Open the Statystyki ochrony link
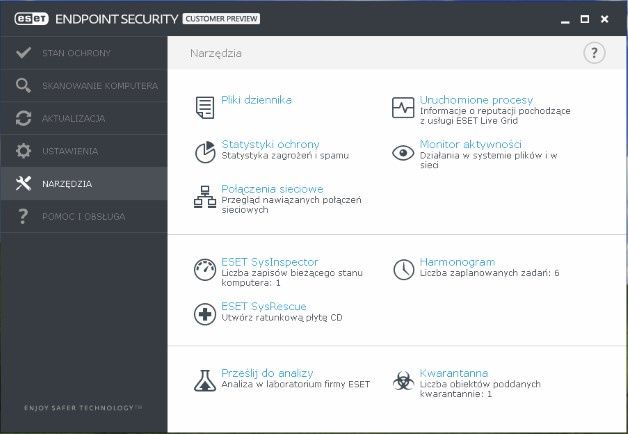The height and width of the screenshot is (434, 628). coord(270,144)
